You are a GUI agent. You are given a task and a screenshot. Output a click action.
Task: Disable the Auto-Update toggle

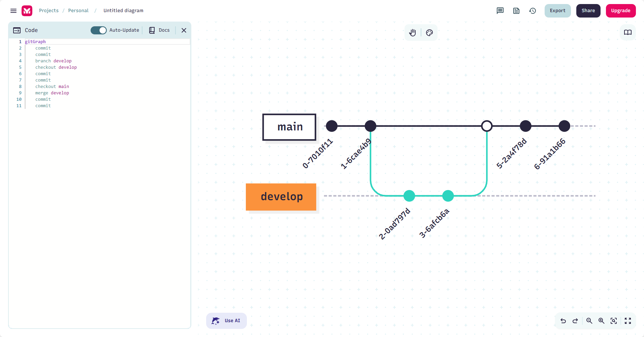[98, 30]
